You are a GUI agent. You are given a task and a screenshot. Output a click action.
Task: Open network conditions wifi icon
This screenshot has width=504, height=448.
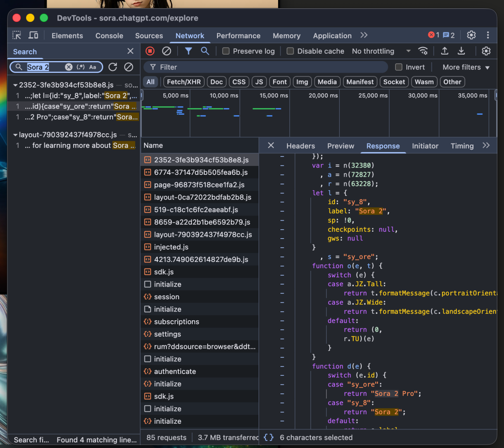point(423,51)
